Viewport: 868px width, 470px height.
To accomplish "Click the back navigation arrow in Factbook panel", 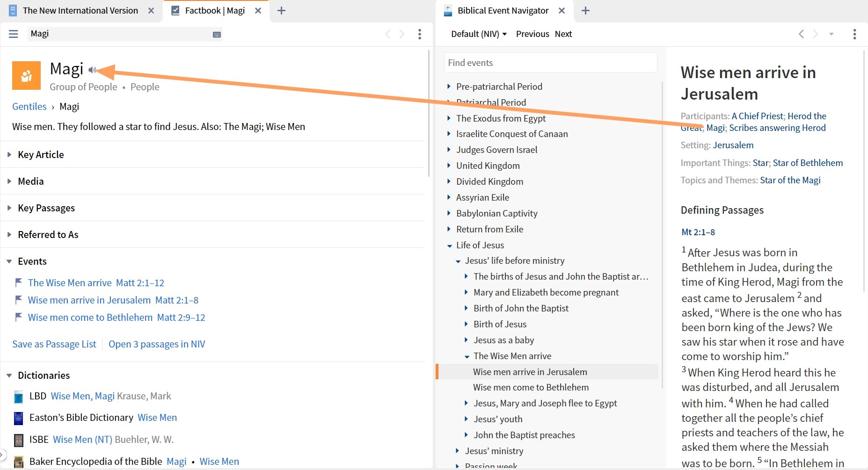I will tap(387, 34).
